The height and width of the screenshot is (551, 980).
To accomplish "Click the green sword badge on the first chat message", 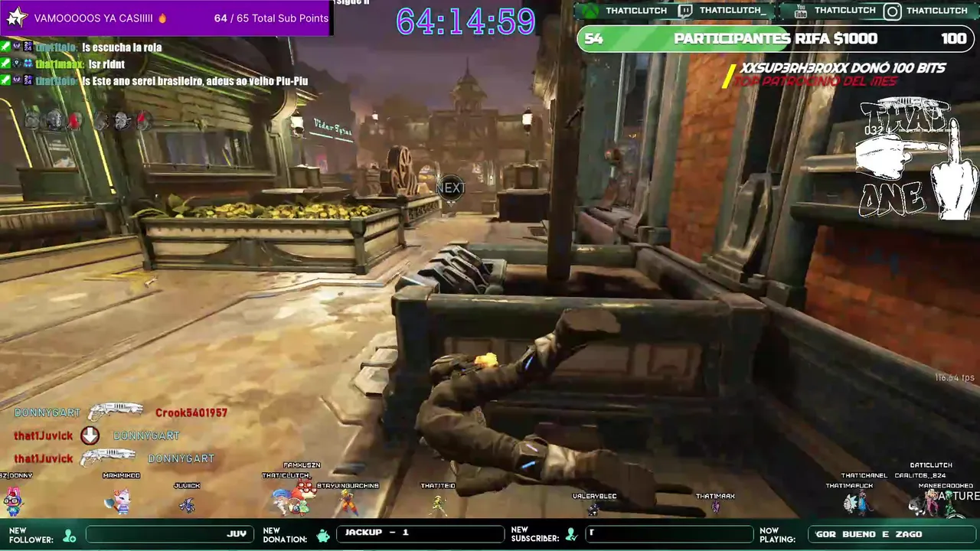I will [5, 47].
